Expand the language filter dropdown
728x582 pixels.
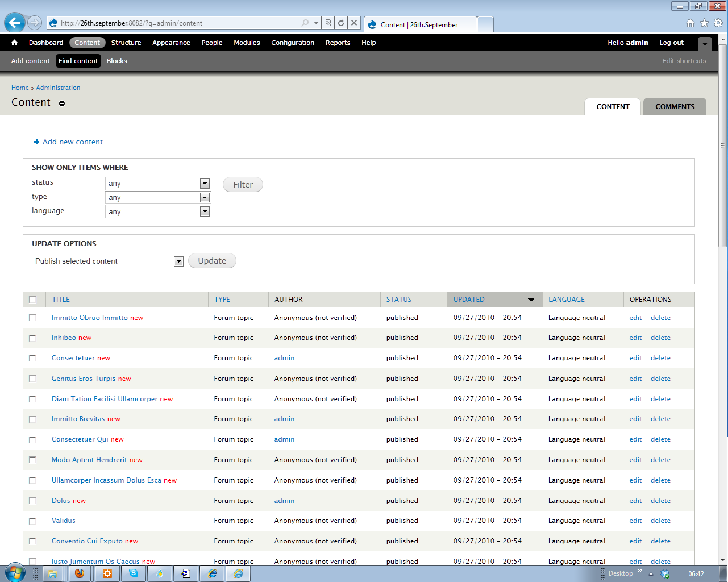pos(205,211)
